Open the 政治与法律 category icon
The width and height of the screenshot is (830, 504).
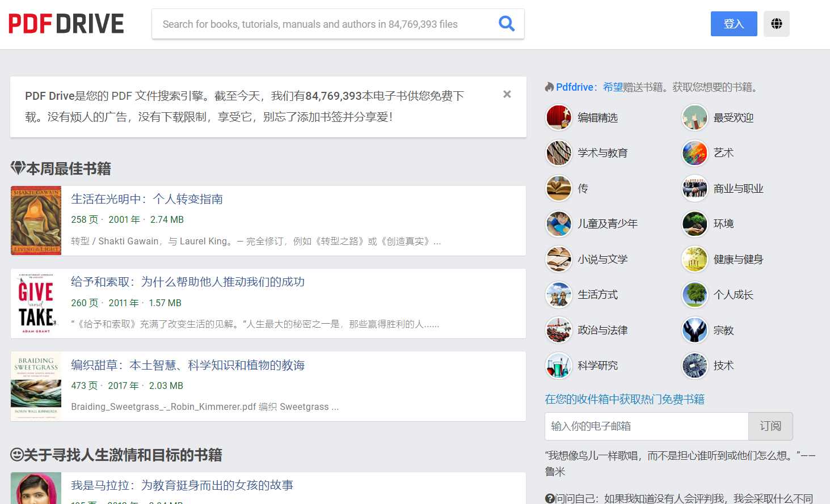click(559, 331)
